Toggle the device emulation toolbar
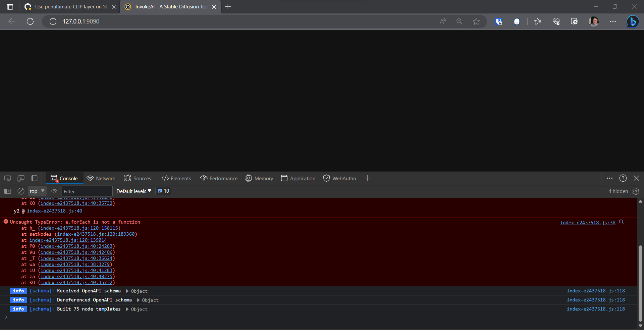 click(x=21, y=178)
